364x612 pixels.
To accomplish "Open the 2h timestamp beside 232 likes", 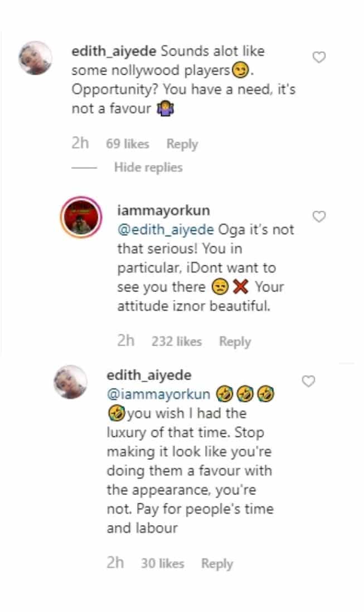I will [126, 341].
